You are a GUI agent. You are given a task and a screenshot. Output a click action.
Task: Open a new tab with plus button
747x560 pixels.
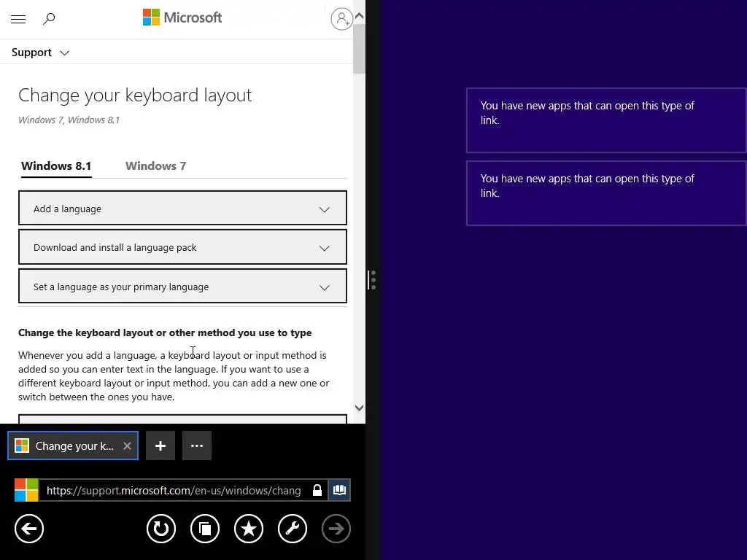coord(160,446)
